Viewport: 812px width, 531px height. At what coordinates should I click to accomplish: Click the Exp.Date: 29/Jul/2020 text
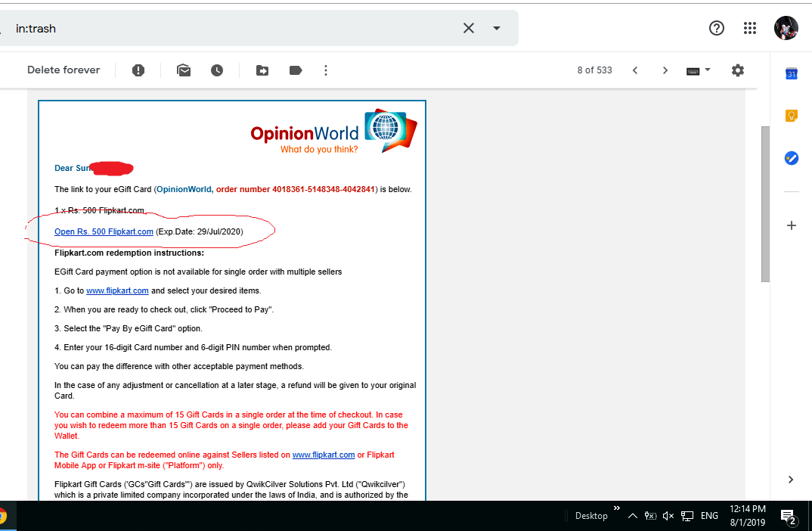tap(200, 231)
